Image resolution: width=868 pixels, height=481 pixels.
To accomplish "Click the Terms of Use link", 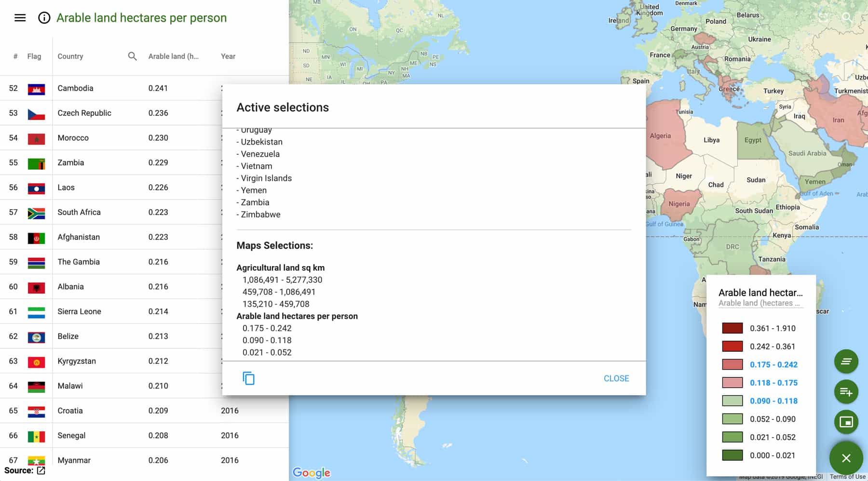I will [846, 477].
